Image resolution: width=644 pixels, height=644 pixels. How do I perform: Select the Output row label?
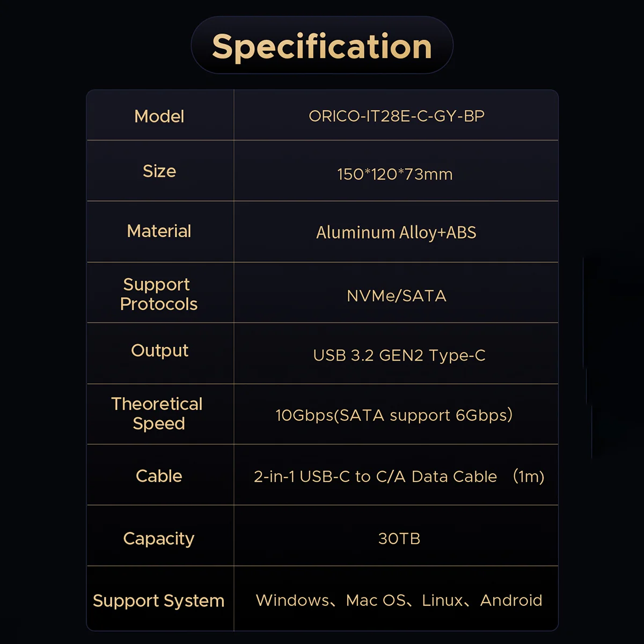click(159, 350)
